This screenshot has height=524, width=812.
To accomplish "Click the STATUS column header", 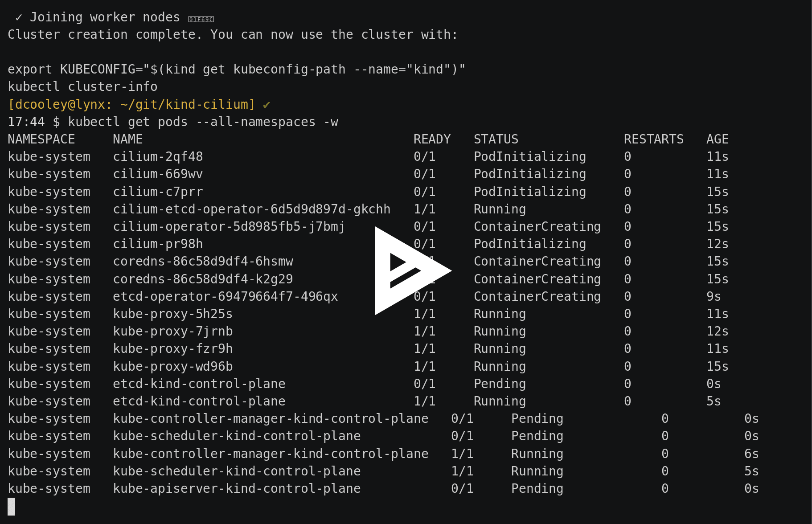I will (x=496, y=139).
